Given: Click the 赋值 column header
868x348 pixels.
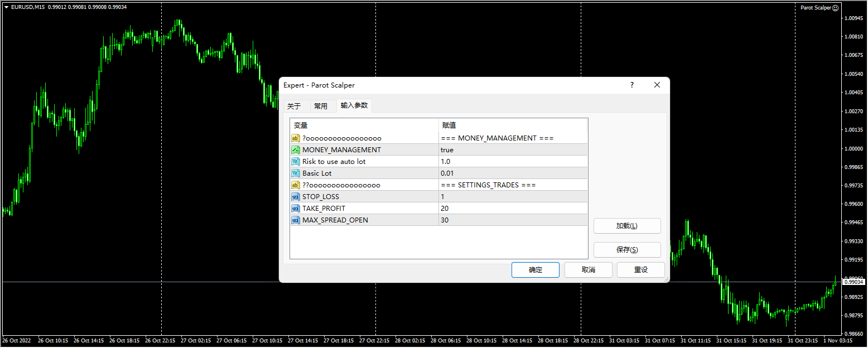Looking at the screenshot, I should (513, 125).
